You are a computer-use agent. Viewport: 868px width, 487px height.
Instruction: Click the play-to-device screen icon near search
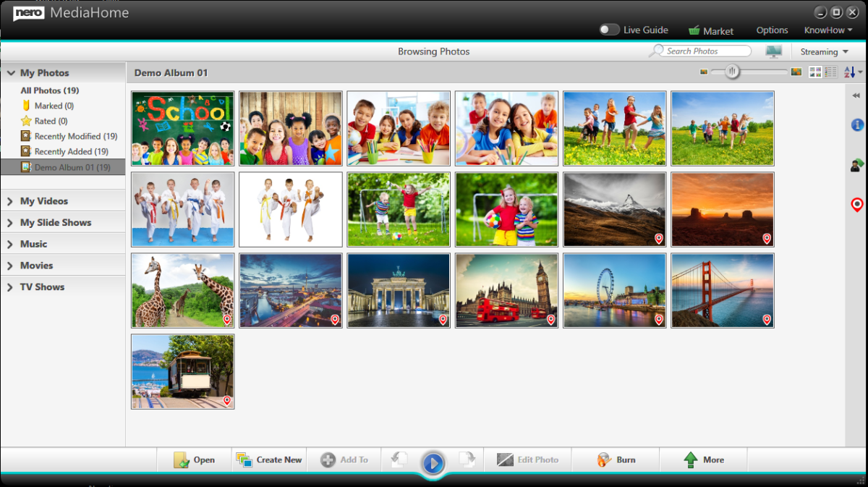click(773, 51)
